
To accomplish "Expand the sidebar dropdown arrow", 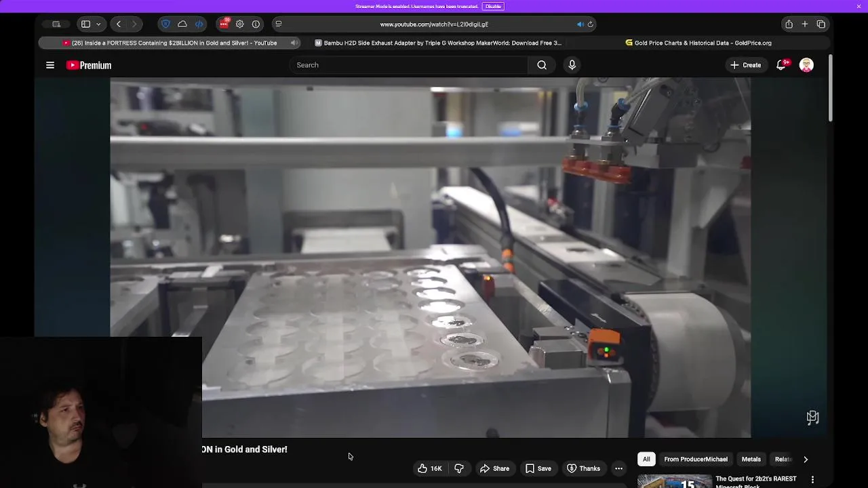I will (98, 24).
